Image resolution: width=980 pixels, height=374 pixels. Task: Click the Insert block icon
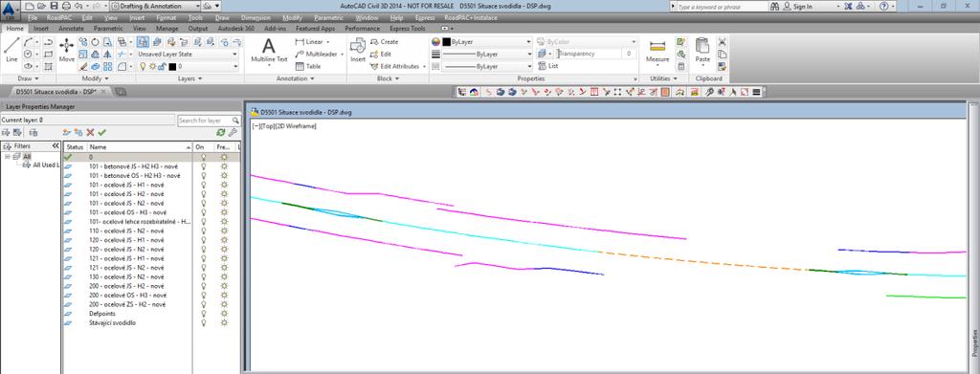pos(358,50)
